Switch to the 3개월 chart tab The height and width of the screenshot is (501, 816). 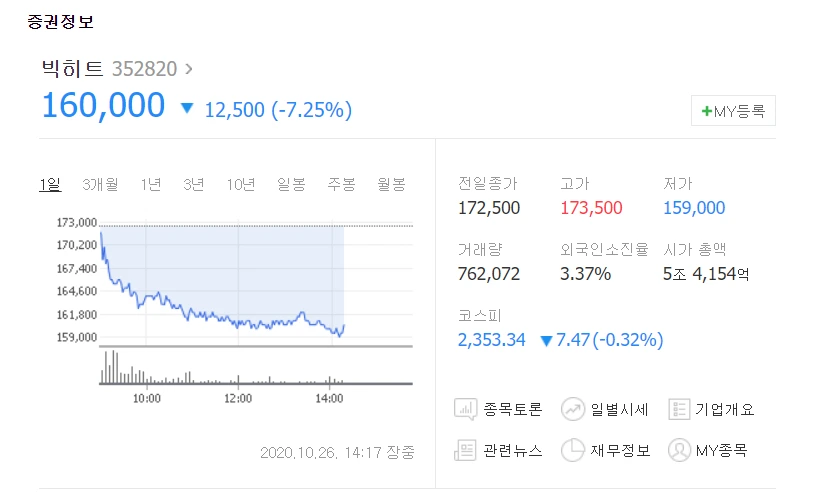pyautogui.click(x=100, y=184)
